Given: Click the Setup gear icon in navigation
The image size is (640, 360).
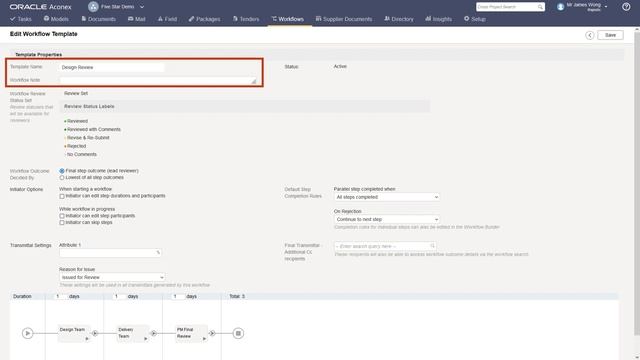Looking at the screenshot, I should coord(467,19).
